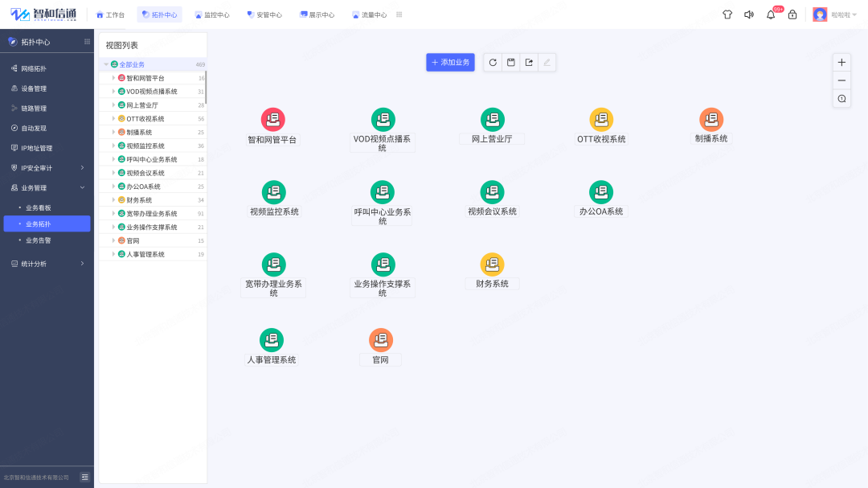Reset zoom with the 1:1 icon
Screen dimensions: 868x488
tap(841, 99)
